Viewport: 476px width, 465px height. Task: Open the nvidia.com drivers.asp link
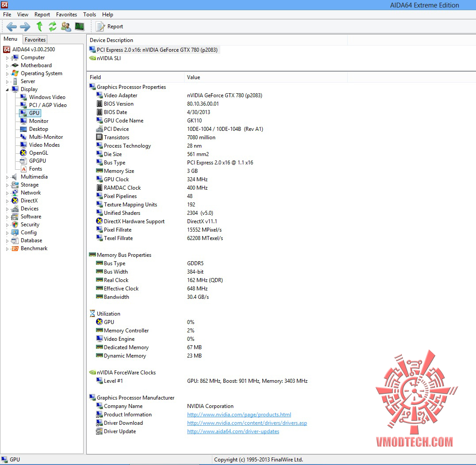click(247, 423)
